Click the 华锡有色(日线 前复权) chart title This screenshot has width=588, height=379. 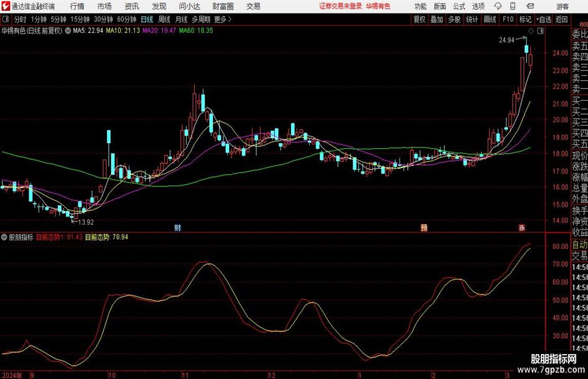(x=32, y=30)
